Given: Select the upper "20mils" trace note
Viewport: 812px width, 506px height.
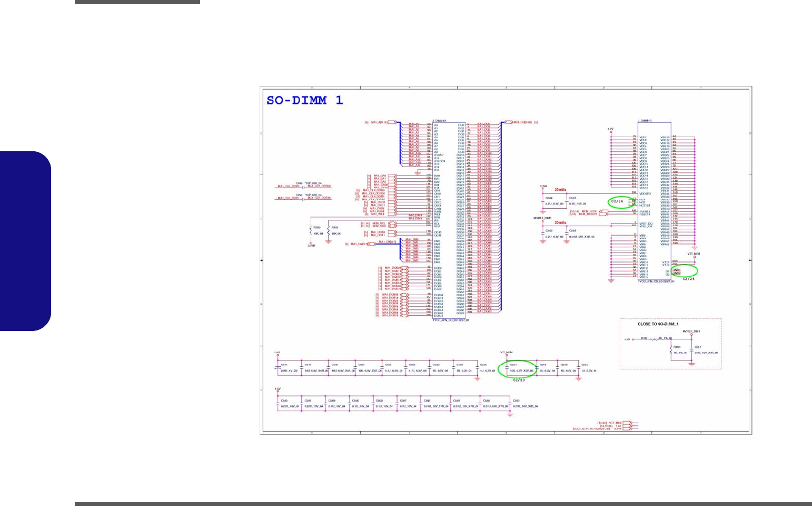Looking at the screenshot, I should tap(560, 190).
